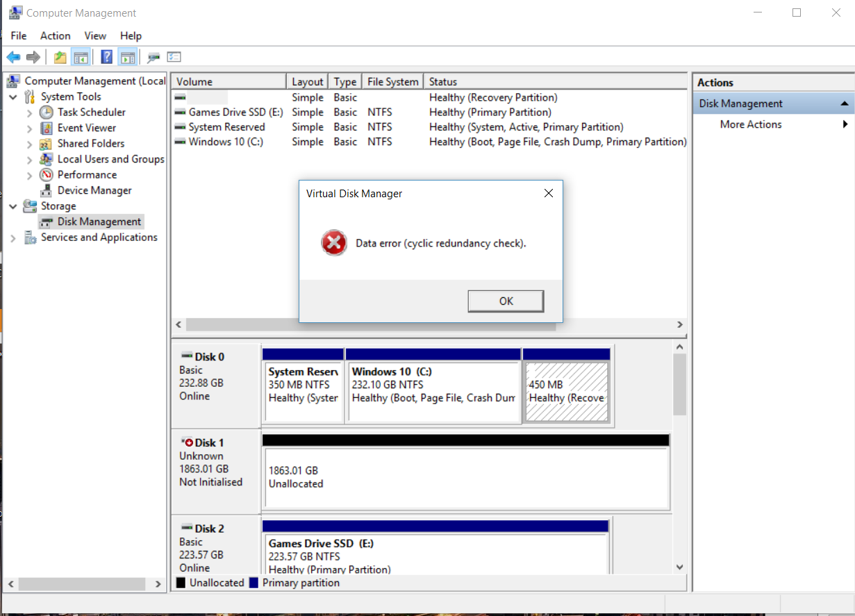The image size is (855, 616).
Task: Select Windows 10 (C:) 232.10 GB partition block
Action: 434,386
